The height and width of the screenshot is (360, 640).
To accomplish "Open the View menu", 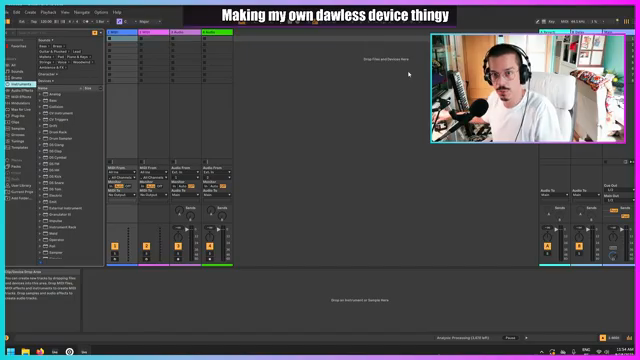I will pos(65,12).
